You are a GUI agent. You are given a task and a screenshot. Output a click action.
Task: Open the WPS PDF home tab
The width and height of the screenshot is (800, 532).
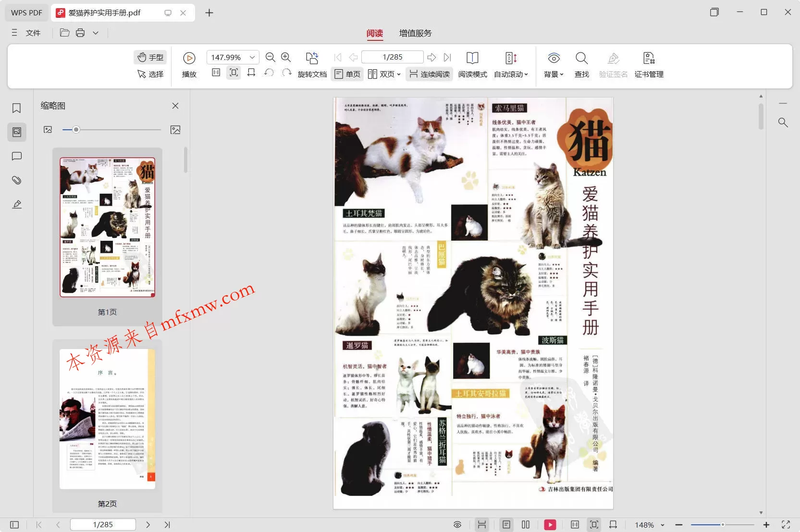tap(26, 13)
